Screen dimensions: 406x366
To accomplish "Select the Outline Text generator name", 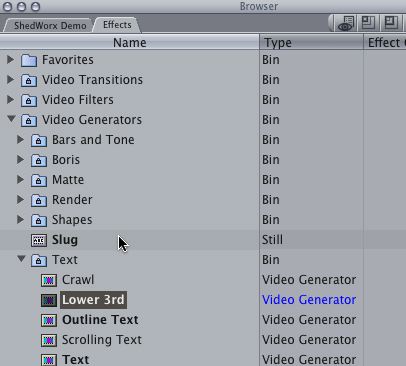I will point(100,320).
